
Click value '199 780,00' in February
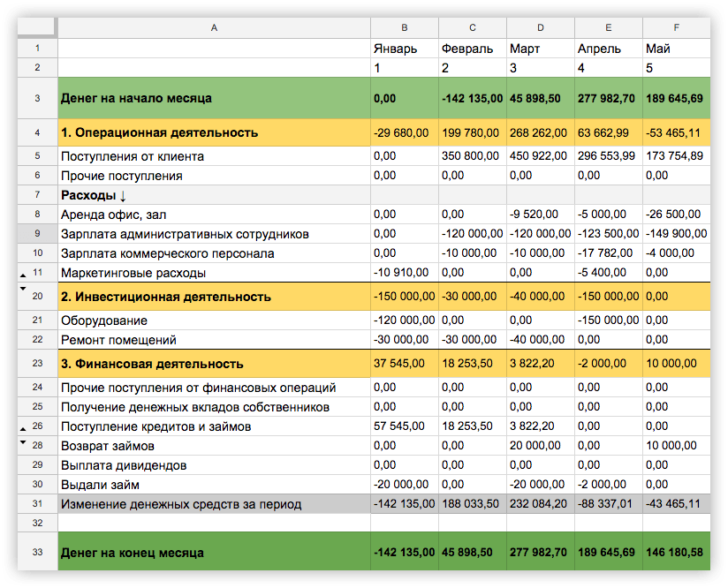pyautogui.click(x=473, y=132)
